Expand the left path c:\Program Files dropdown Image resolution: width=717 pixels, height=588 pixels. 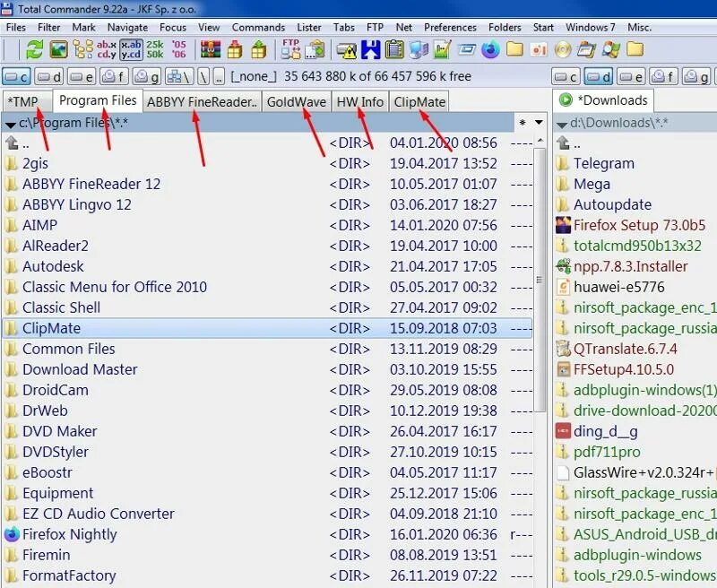(11, 124)
